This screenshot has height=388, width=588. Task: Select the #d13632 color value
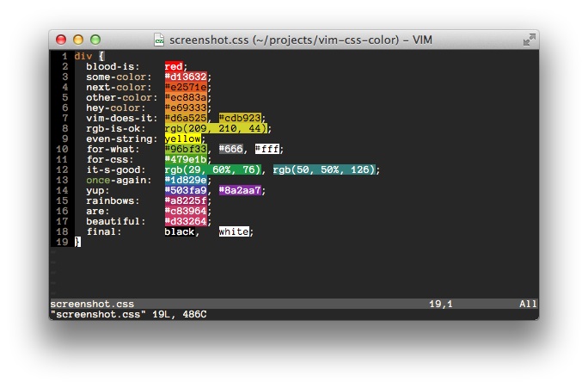pyautogui.click(x=186, y=77)
